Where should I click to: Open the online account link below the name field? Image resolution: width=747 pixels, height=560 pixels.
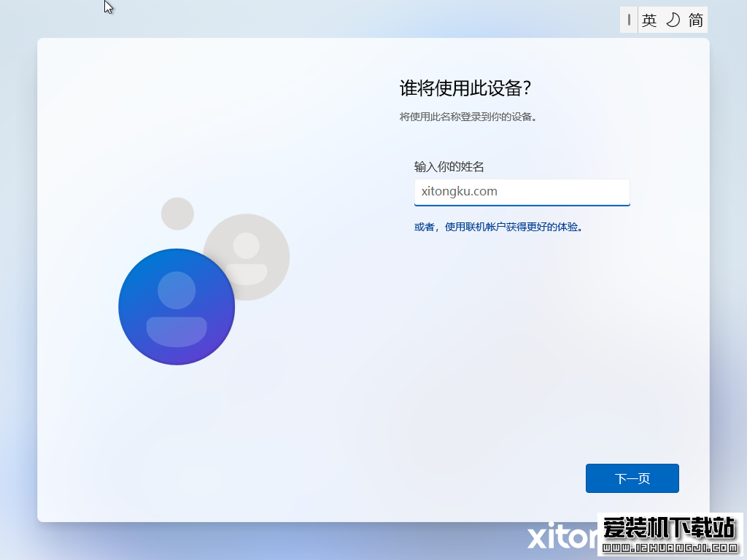point(498,227)
